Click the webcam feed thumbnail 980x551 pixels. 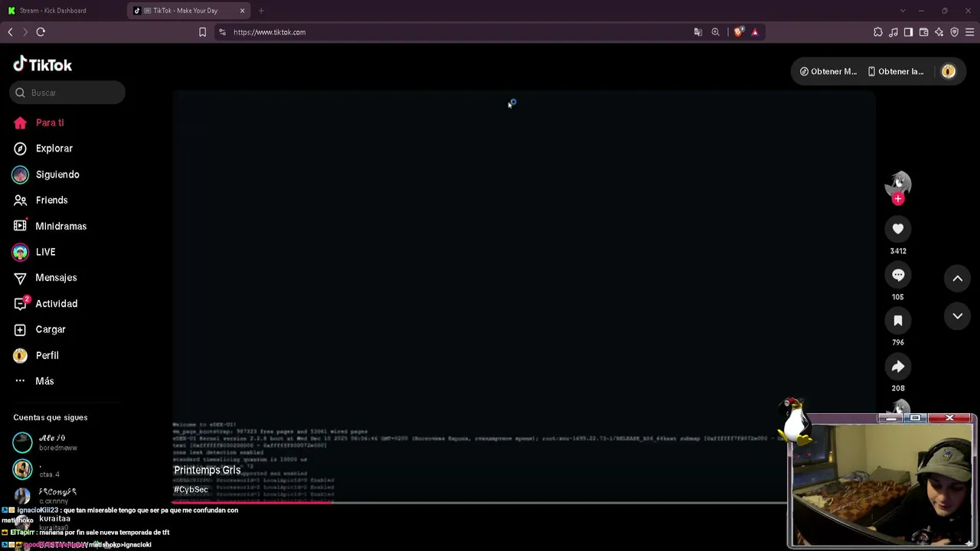pos(882,485)
